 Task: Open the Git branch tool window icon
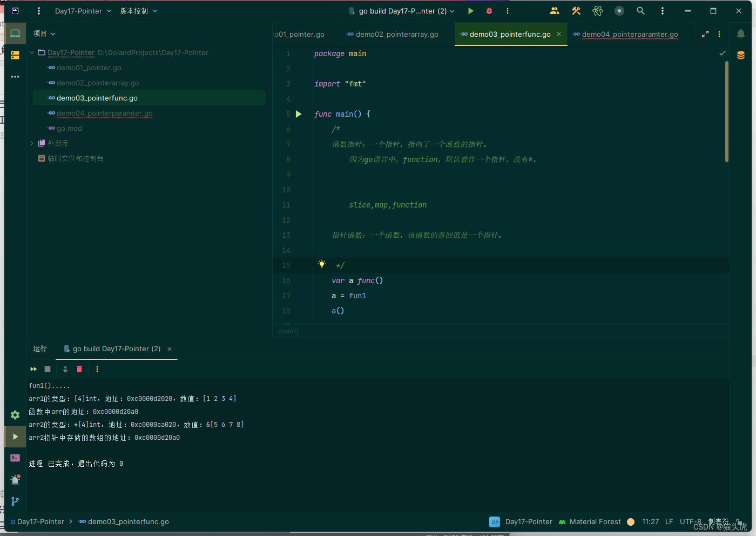15,501
